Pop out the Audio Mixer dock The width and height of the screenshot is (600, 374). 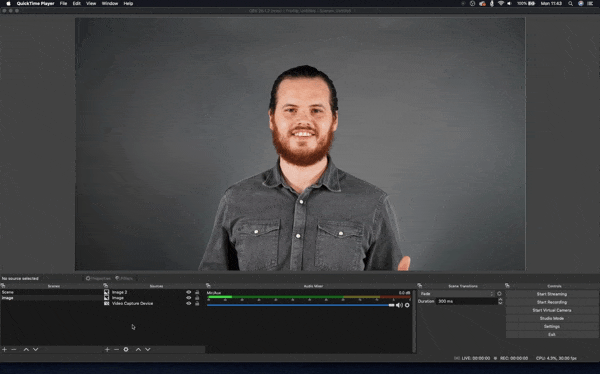click(208, 286)
